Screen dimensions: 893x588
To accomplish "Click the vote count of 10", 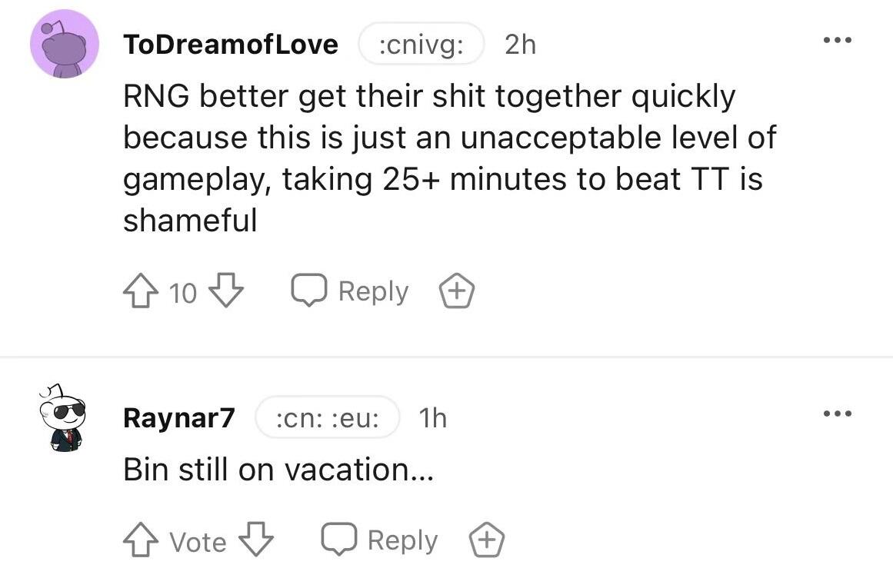I will click(x=182, y=293).
